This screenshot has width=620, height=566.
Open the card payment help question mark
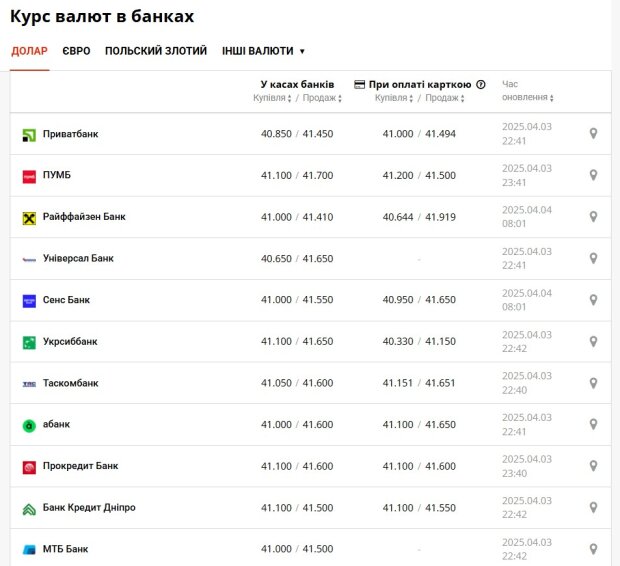coord(480,84)
